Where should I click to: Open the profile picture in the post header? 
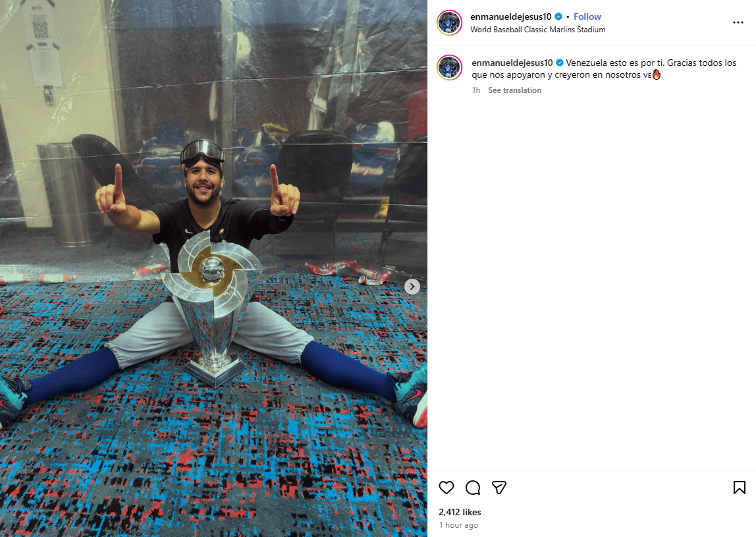449,22
